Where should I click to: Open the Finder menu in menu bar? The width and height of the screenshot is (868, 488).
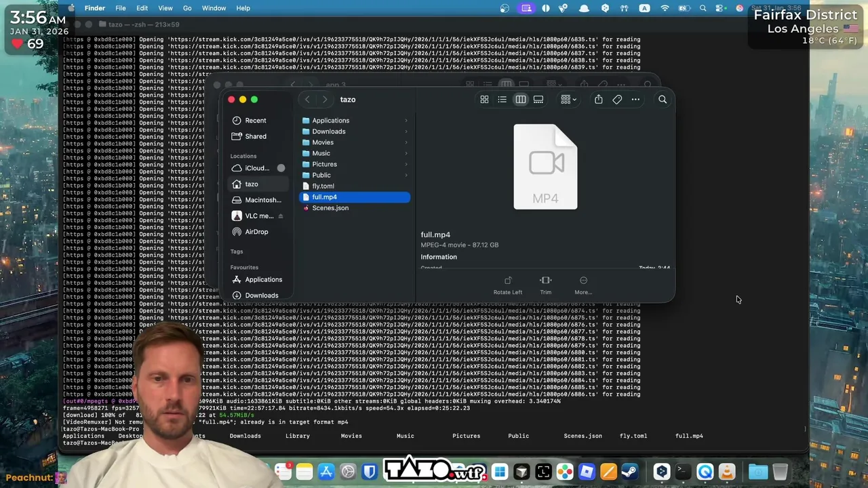[95, 8]
